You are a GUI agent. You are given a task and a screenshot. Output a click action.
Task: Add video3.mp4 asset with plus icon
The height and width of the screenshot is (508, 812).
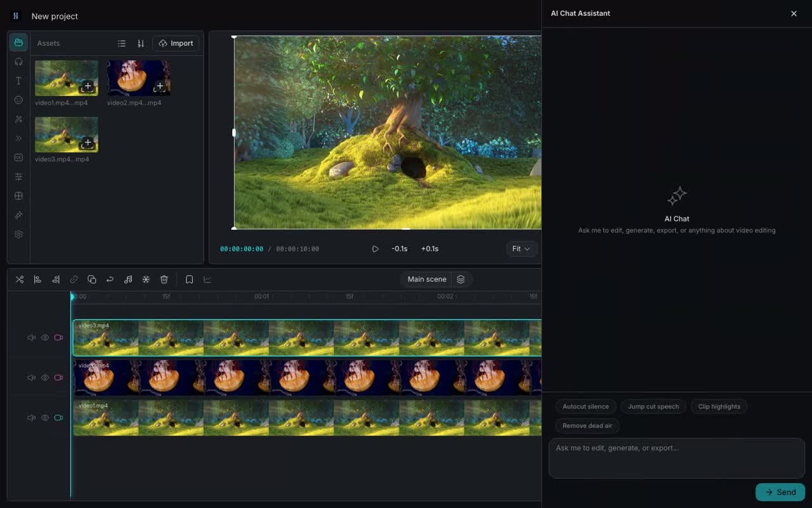88,142
